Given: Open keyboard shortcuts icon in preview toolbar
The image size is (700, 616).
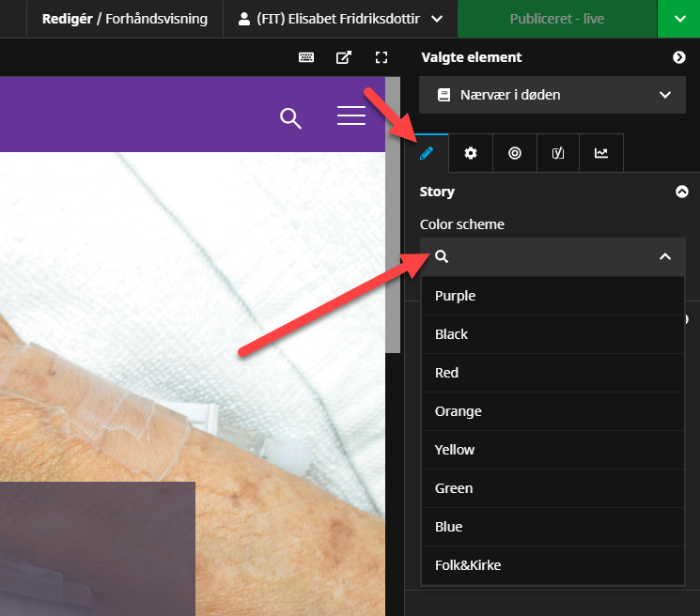Looking at the screenshot, I should coord(306,57).
